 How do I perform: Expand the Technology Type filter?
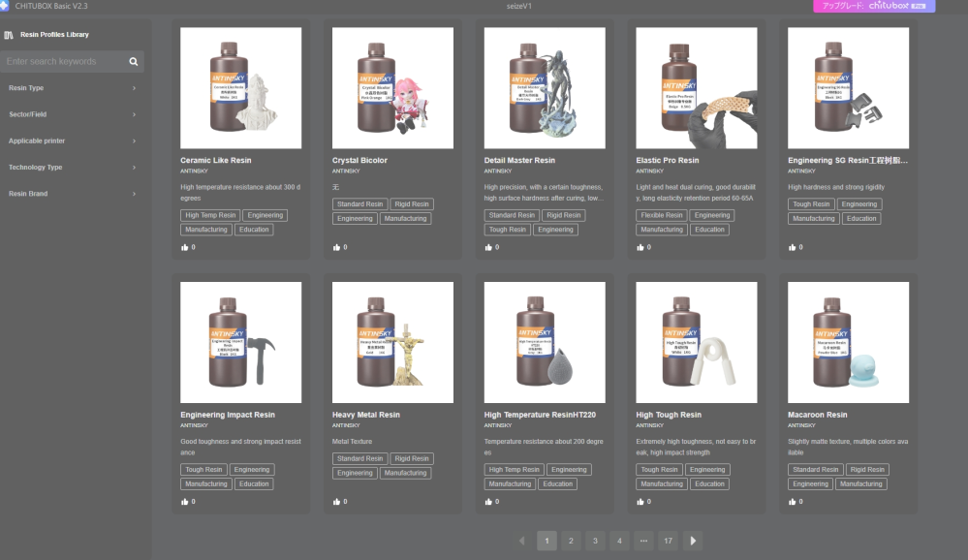click(73, 168)
